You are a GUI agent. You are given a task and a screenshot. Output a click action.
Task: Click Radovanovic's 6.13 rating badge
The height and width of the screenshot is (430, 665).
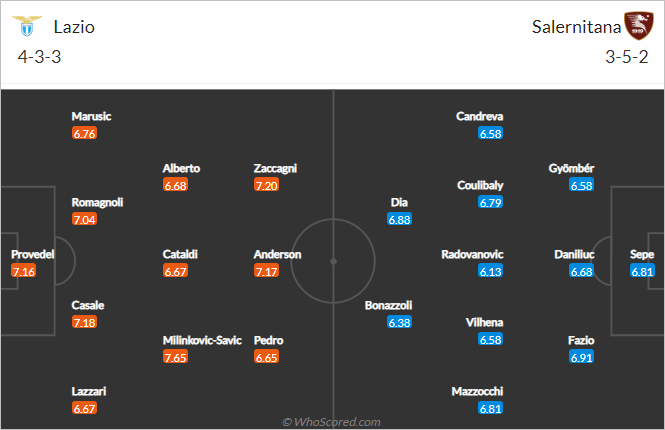click(490, 271)
